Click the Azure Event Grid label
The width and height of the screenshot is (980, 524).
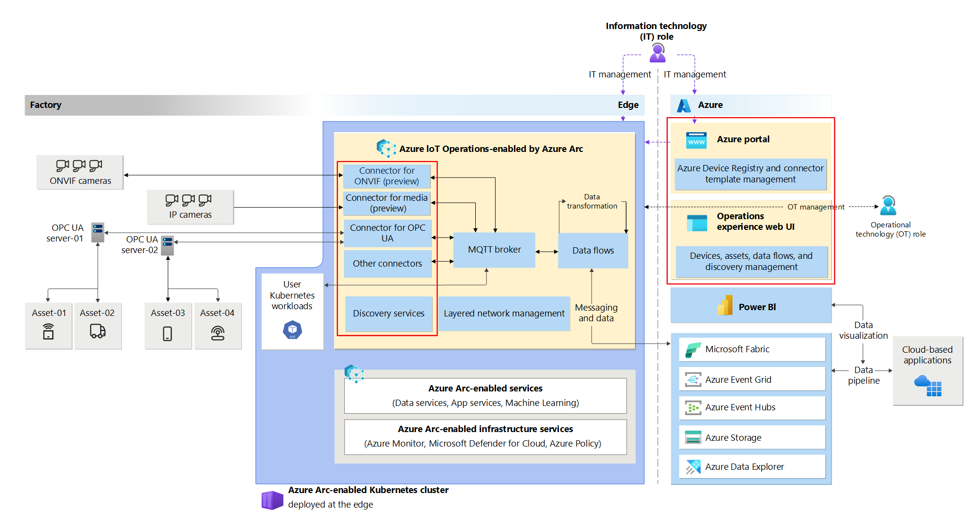tap(738, 380)
